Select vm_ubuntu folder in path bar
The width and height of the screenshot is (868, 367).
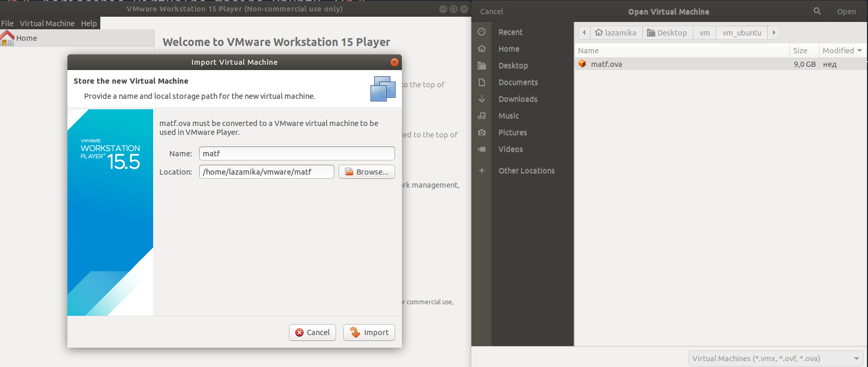742,32
